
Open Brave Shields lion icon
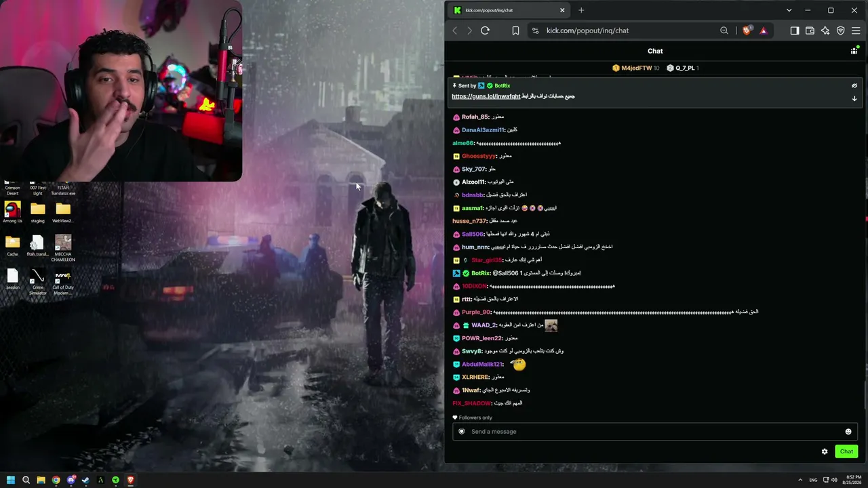click(747, 30)
